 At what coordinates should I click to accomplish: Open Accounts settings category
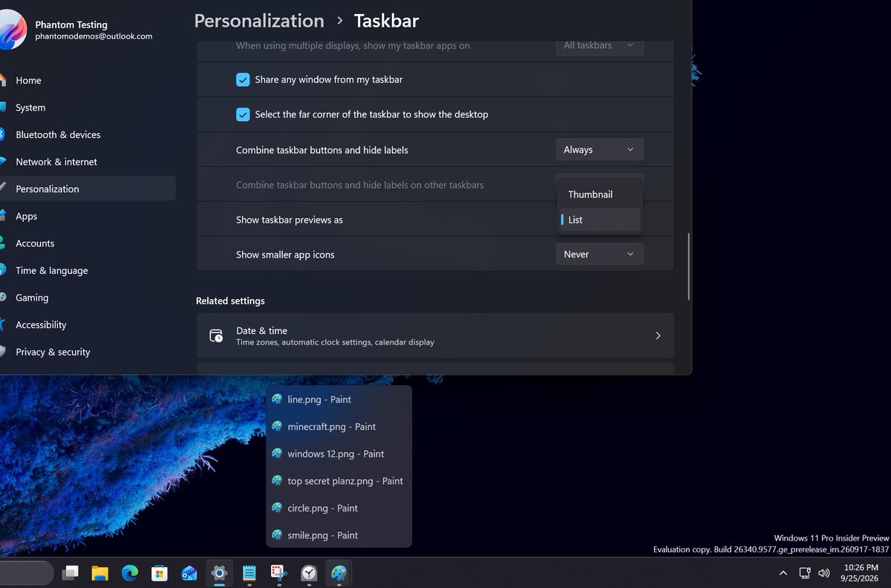[x=88, y=244]
